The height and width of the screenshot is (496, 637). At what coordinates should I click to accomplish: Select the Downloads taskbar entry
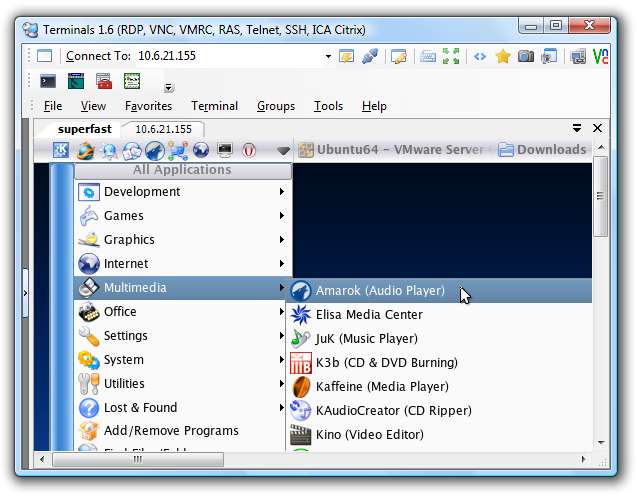pyautogui.click(x=542, y=150)
